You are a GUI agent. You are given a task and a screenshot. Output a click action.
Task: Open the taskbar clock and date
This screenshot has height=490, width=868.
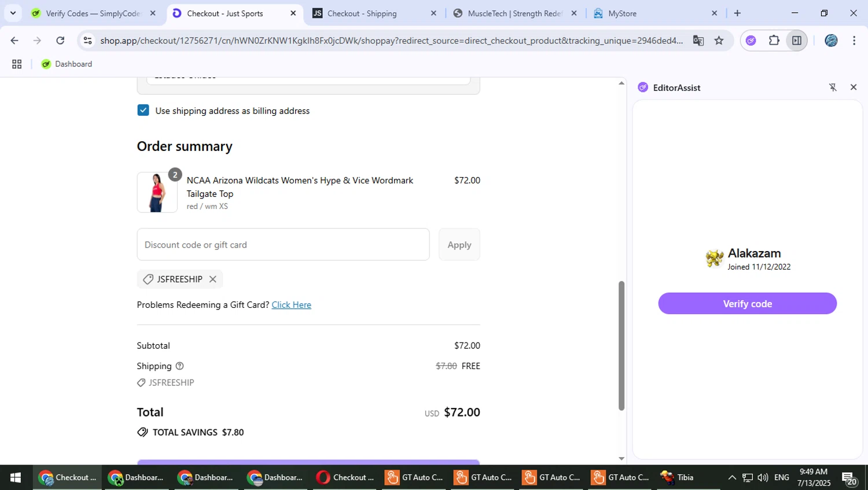(x=814, y=478)
